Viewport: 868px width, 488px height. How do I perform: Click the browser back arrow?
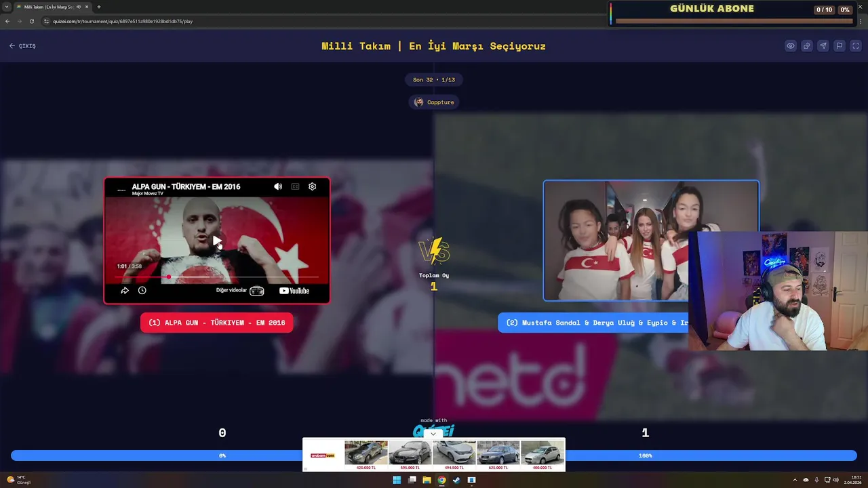click(7, 21)
